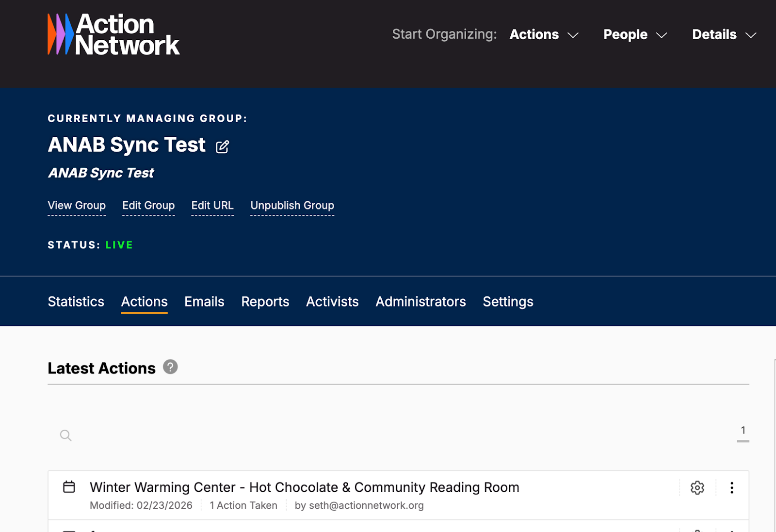Click the LIVE status label
Image resolution: width=776 pixels, height=532 pixels.
coord(119,245)
